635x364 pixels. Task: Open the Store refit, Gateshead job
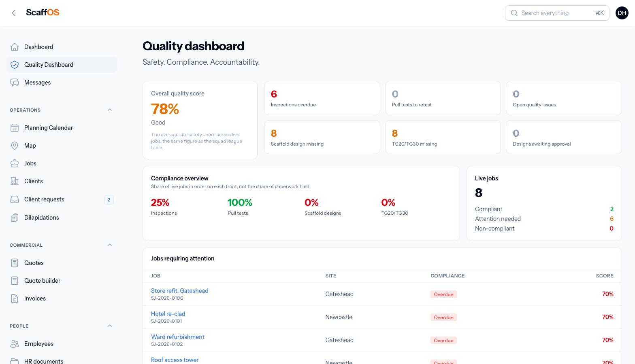(180, 291)
